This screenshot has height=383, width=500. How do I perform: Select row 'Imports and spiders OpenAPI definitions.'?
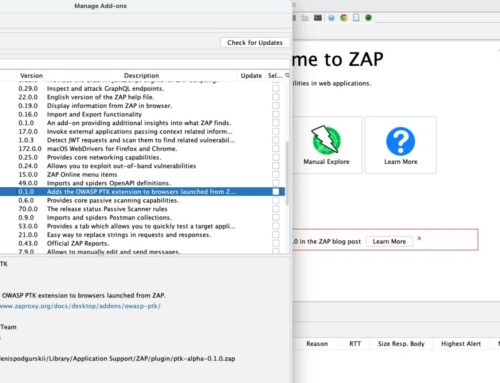coord(142,183)
